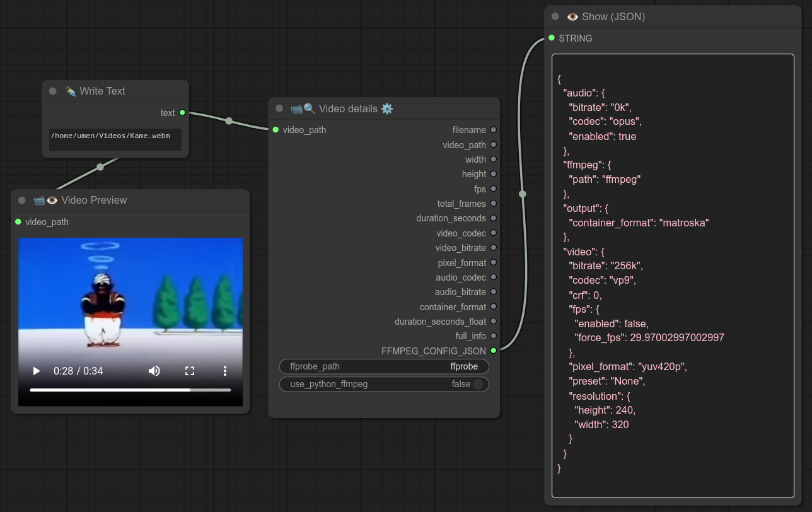Viewport: 812px width, 512px height.
Task: Enter fullscreen mode in the video player
Action: (x=189, y=371)
